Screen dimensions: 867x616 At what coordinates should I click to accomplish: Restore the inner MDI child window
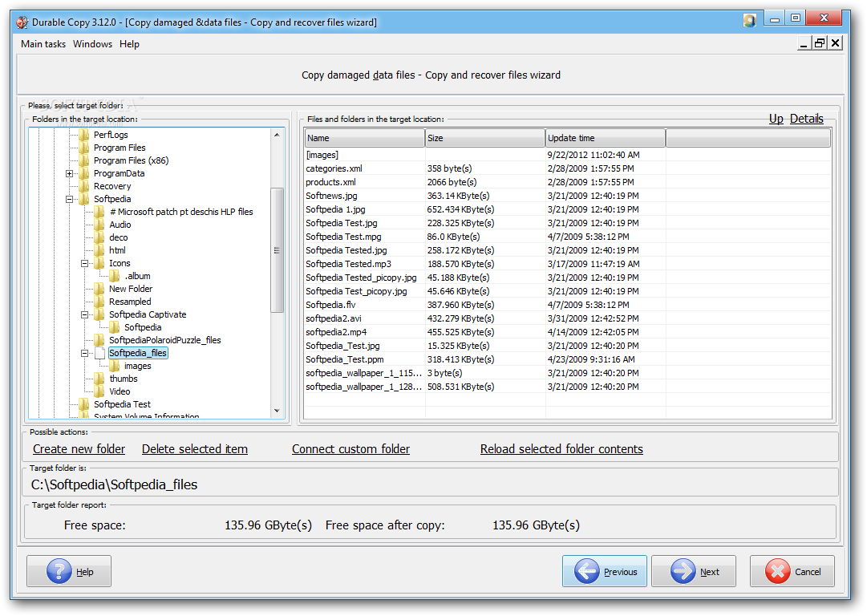820,43
